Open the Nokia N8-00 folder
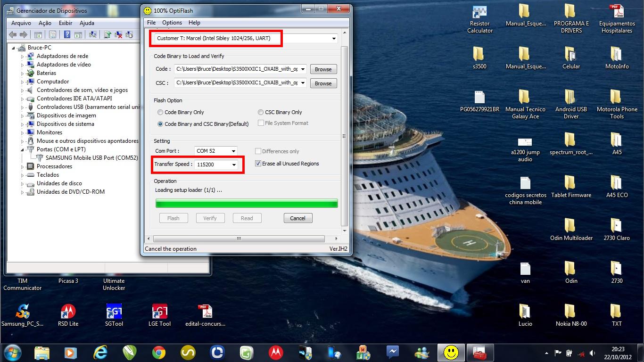The image size is (644, 362). [571, 315]
